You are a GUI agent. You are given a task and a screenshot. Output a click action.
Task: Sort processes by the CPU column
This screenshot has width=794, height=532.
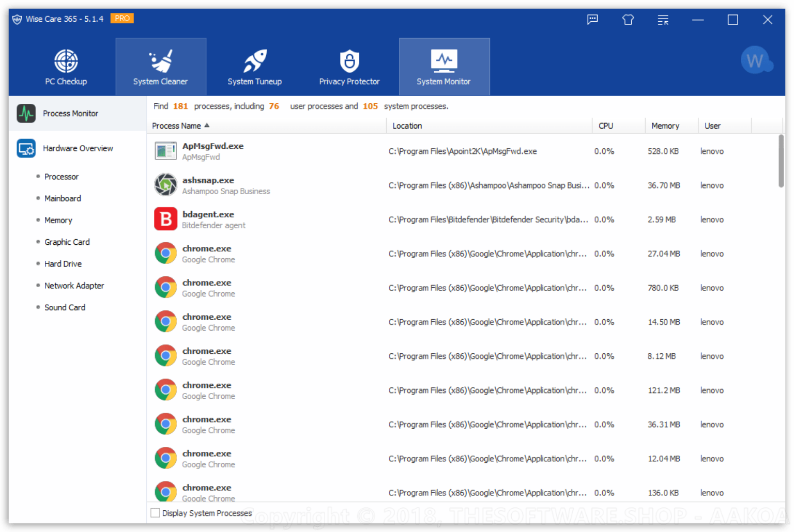pos(619,126)
